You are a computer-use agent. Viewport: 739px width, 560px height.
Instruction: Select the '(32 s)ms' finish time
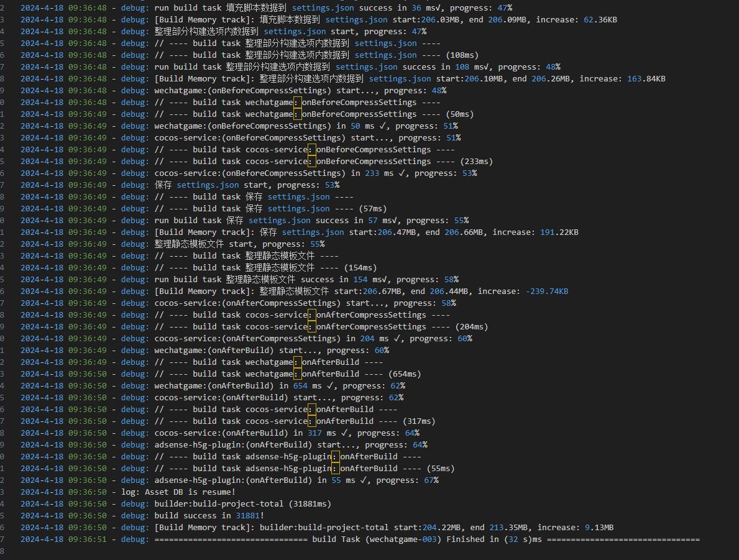[x=523, y=538]
